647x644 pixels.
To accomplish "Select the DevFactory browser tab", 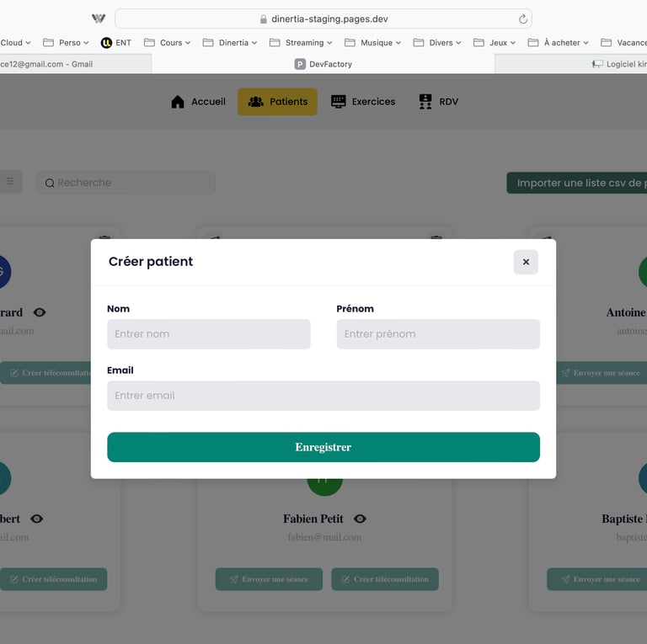I will tap(323, 64).
